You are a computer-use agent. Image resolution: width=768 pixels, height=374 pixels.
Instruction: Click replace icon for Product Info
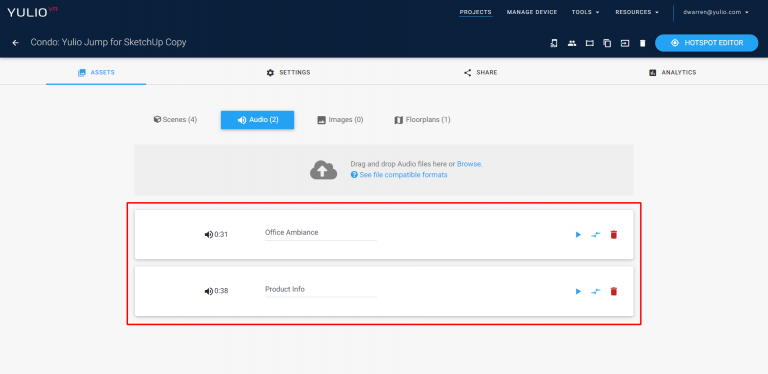pos(596,291)
